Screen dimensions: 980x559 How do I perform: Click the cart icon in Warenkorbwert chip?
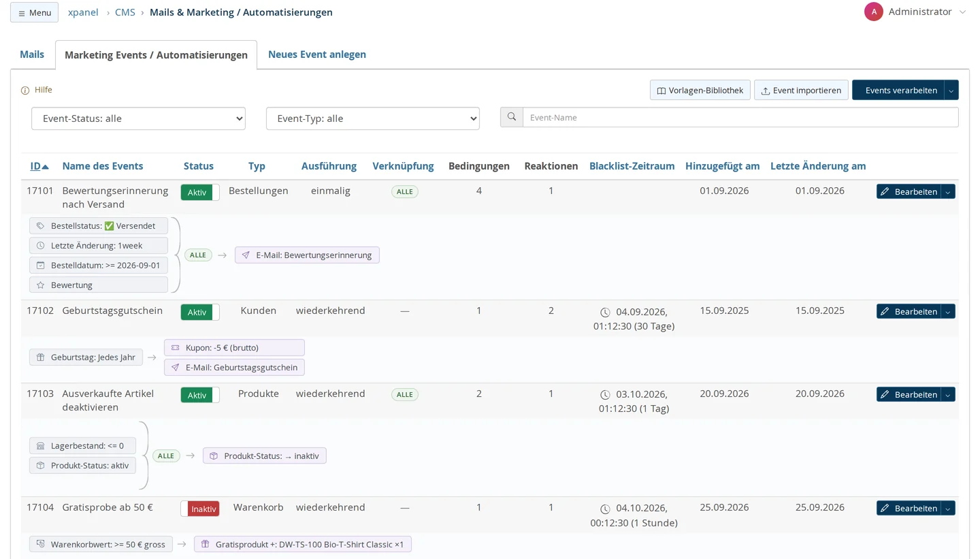[x=40, y=544]
